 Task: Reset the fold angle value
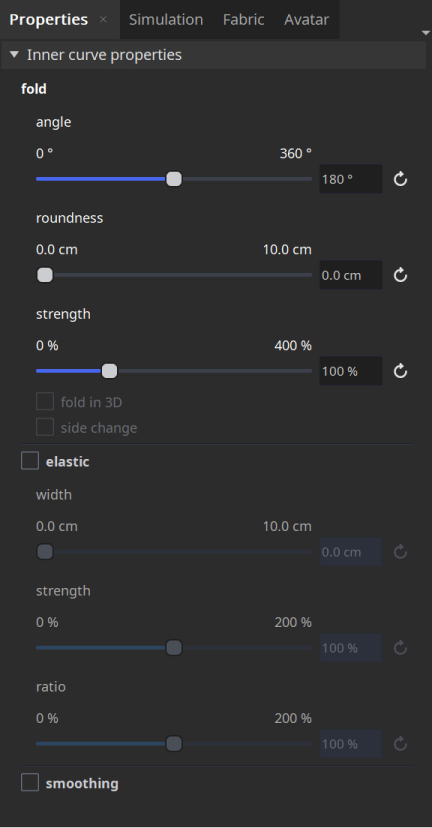[x=400, y=179]
